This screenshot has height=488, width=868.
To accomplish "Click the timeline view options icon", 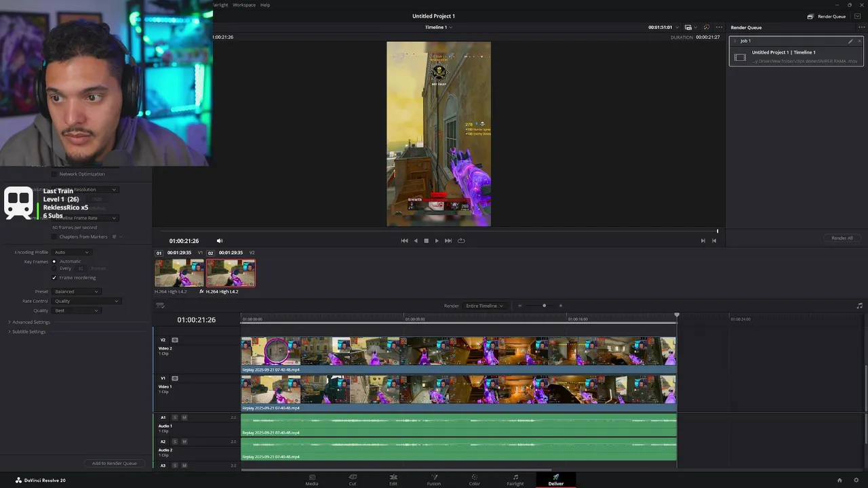I will [x=160, y=306].
